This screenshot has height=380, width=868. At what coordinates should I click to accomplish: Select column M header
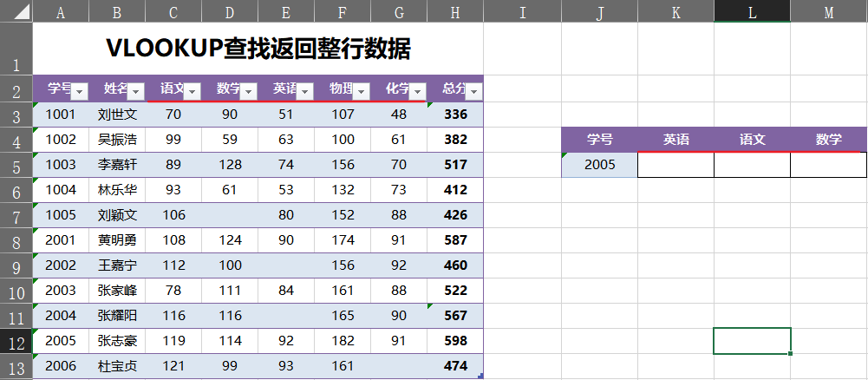click(829, 11)
